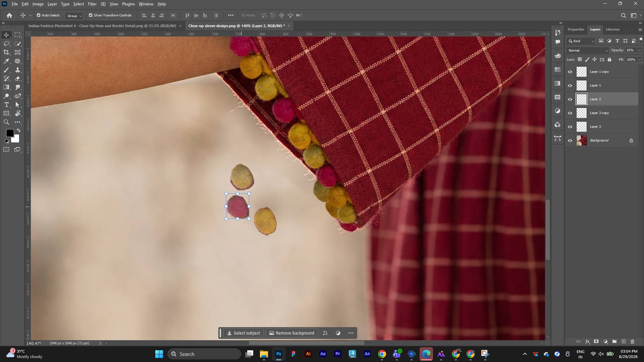Select the Lasso tool
Screen dimensions: 644x362
[6, 44]
